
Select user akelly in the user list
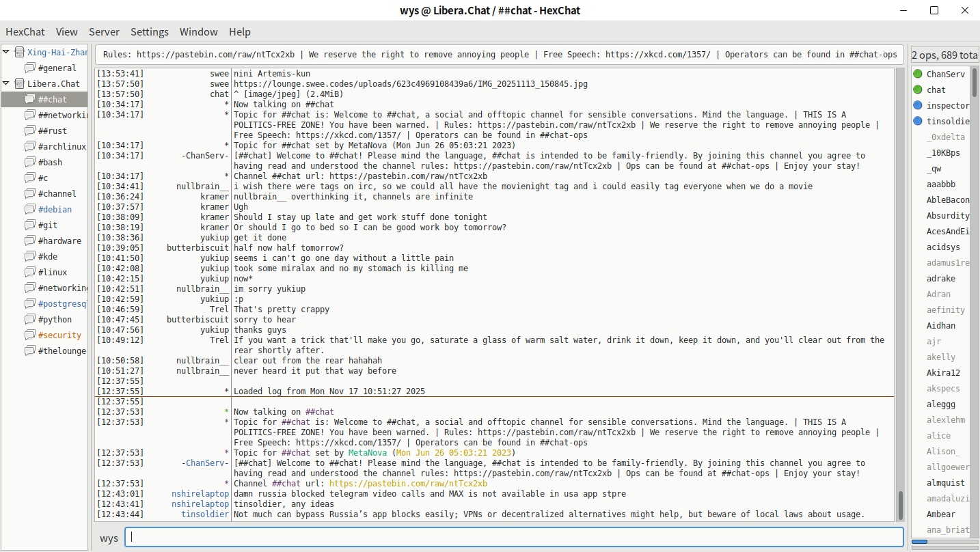point(941,357)
